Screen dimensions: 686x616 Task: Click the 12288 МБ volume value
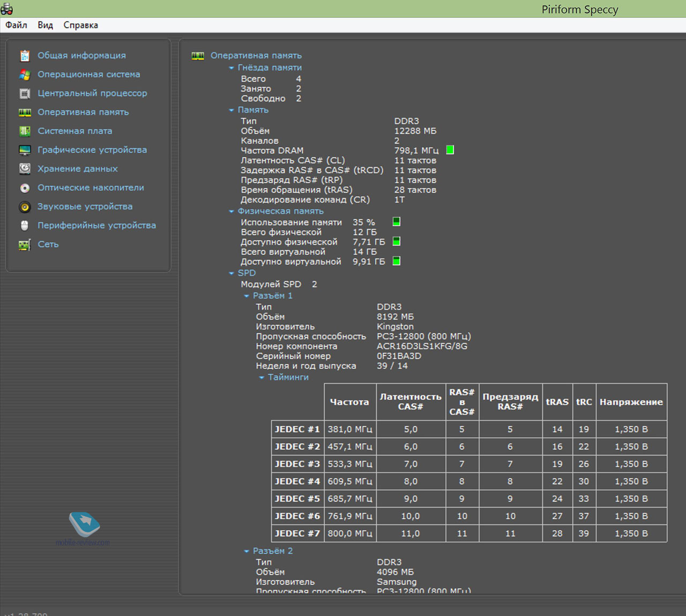click(415, 131)
